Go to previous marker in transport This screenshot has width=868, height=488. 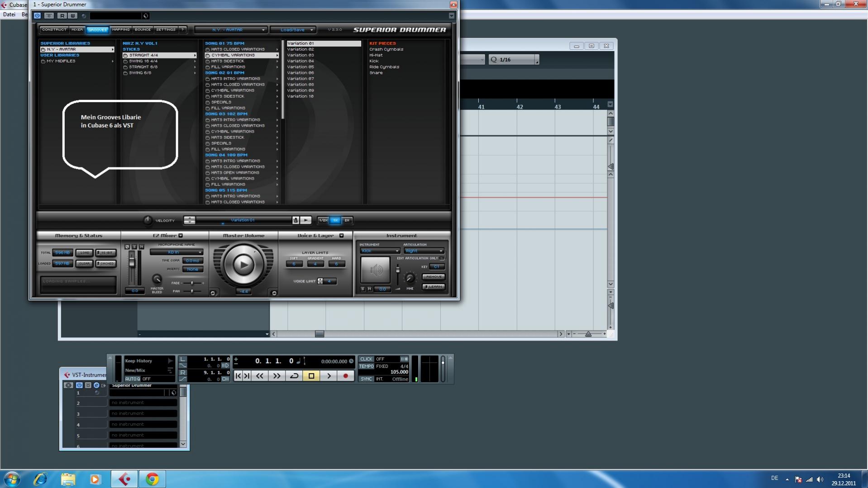click(238, 376)
